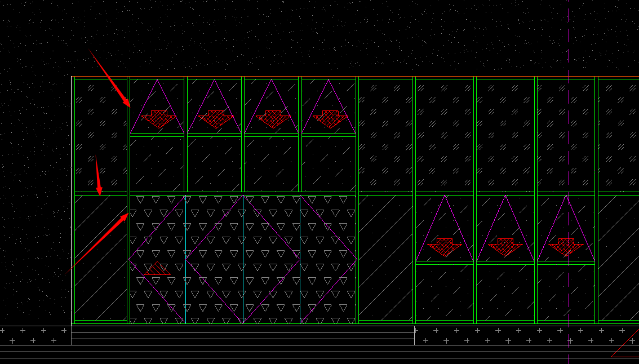This screenshot has height=364, width=639.
Task: Select the rightmost cyan vertical line
Action: tap(300, 259)
